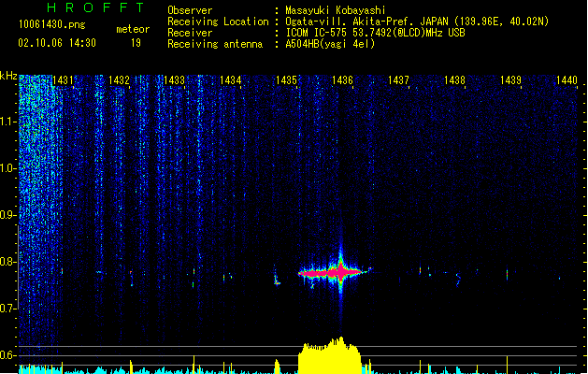Click the 0.8 frequency axis label
Viewport: 588px width, 374px height.
pyautogui.click(x=7, y=262)
